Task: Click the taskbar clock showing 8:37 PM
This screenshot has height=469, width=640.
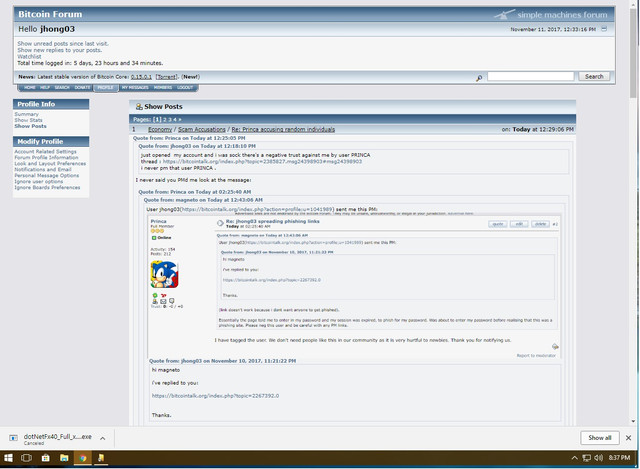Action: pos(619,458)
